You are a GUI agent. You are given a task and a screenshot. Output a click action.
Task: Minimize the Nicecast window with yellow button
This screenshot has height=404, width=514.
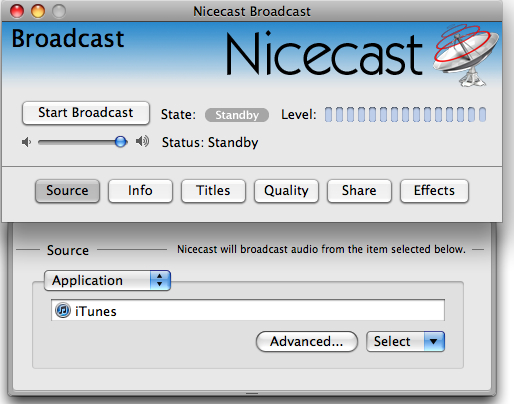(x=38, y=11)
